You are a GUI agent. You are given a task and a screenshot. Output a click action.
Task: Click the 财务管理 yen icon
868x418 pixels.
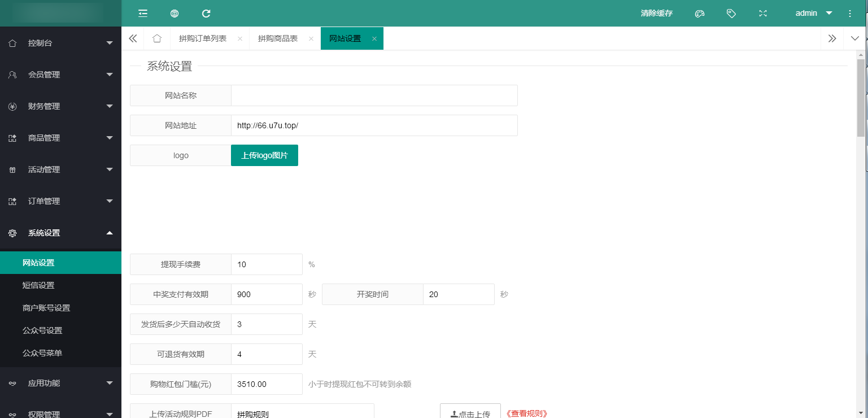pyautogui.click(x=12, y=106)
